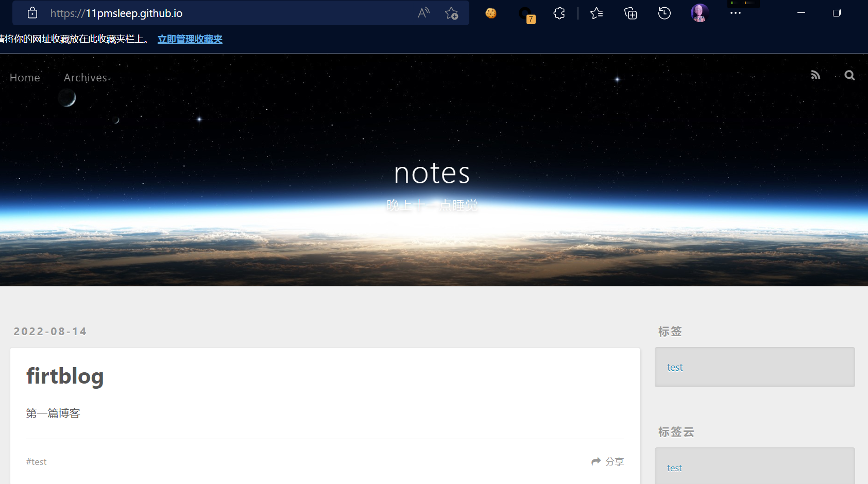Open the browser Settings and more menu
The image size is (868, 484).
[x=736, y=13]
